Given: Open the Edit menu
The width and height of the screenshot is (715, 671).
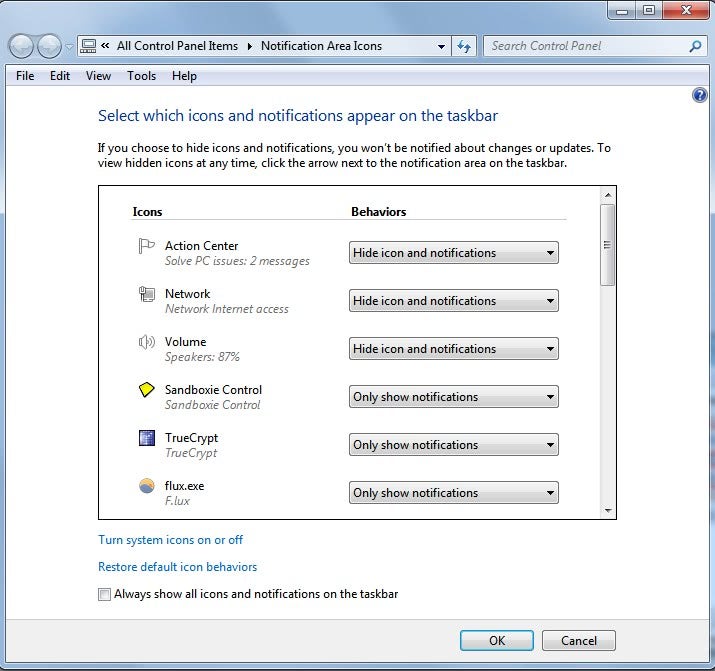Looking at the screenshot, I should pos(60,76).
